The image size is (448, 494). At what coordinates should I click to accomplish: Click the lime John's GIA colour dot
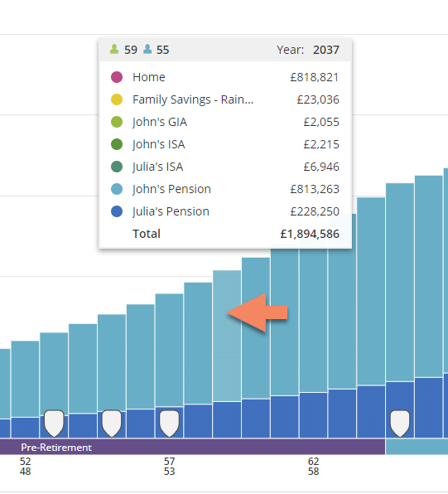[117, 122]
